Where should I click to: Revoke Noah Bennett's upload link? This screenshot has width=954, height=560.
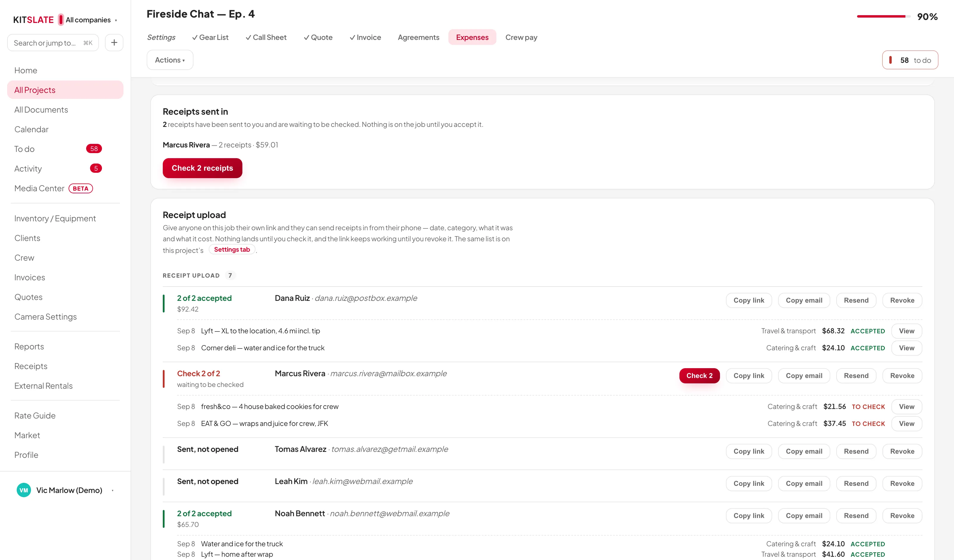[902, 515]
